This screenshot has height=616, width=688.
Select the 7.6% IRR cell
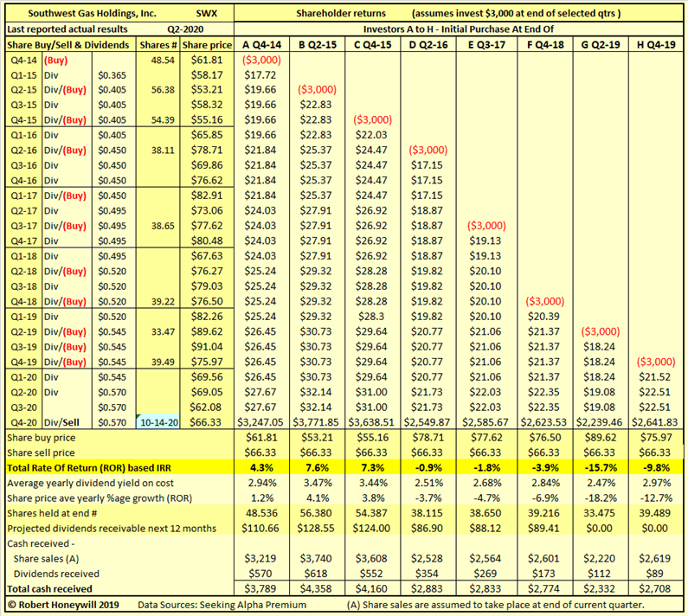pos(318,468)
